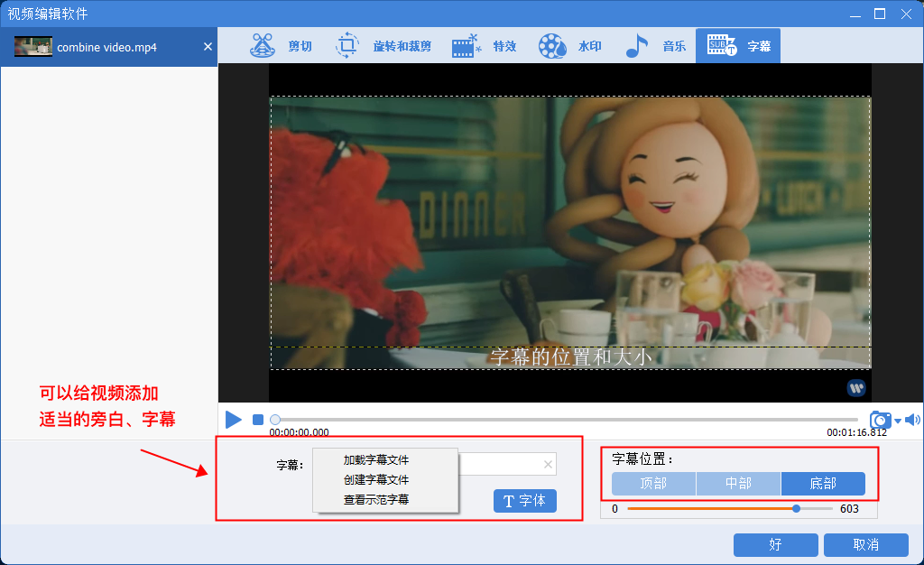Click the rotate-crop icon
924x565 pixels.
click(x=347, y=45)
